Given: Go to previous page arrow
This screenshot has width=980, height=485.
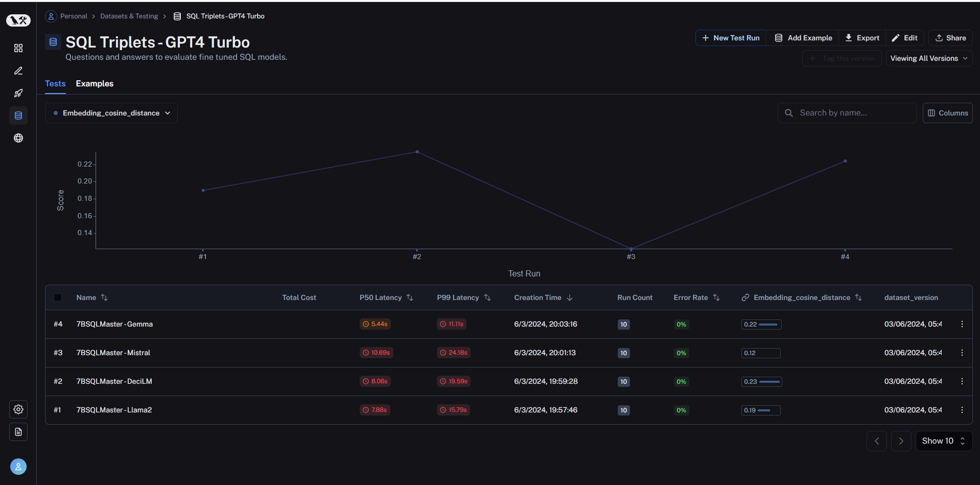Looking at the screenshot, I should [877, 441].
